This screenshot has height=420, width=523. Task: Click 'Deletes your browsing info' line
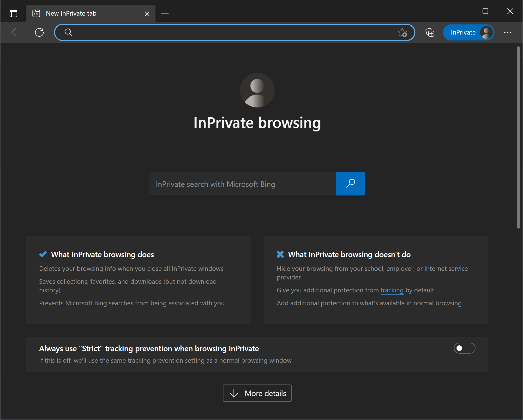click(131, 269)
